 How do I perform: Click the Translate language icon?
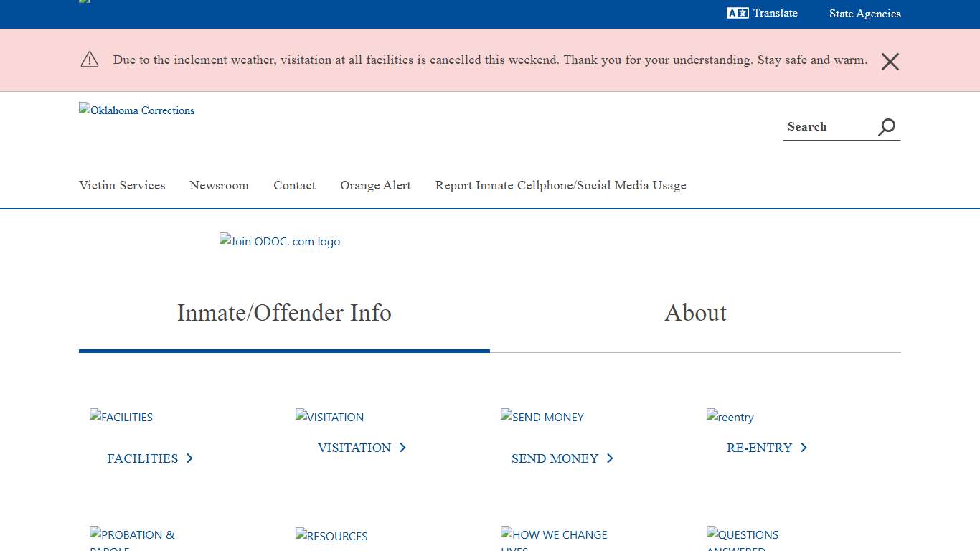736,12
